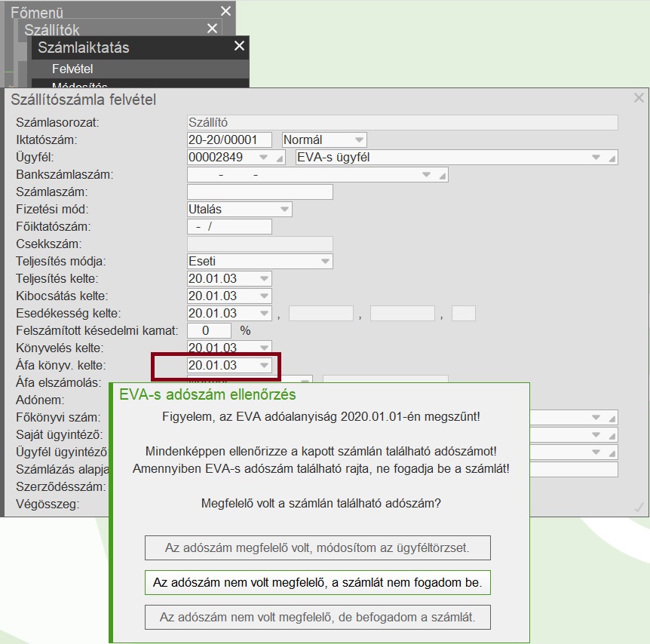Click the third Esedékesség kelte date field

click(403, 313)
